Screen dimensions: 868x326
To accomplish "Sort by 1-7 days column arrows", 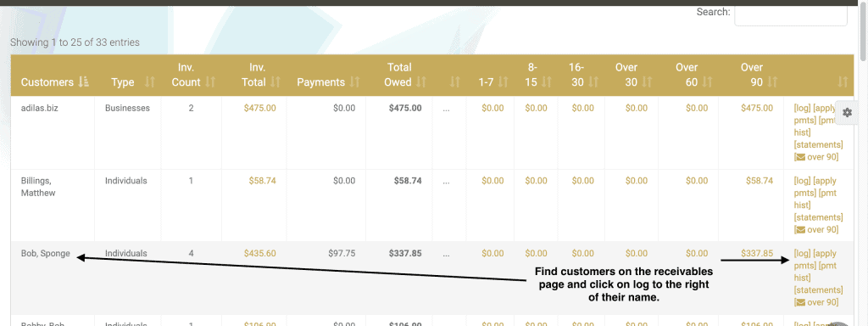I will coord(503,82).
